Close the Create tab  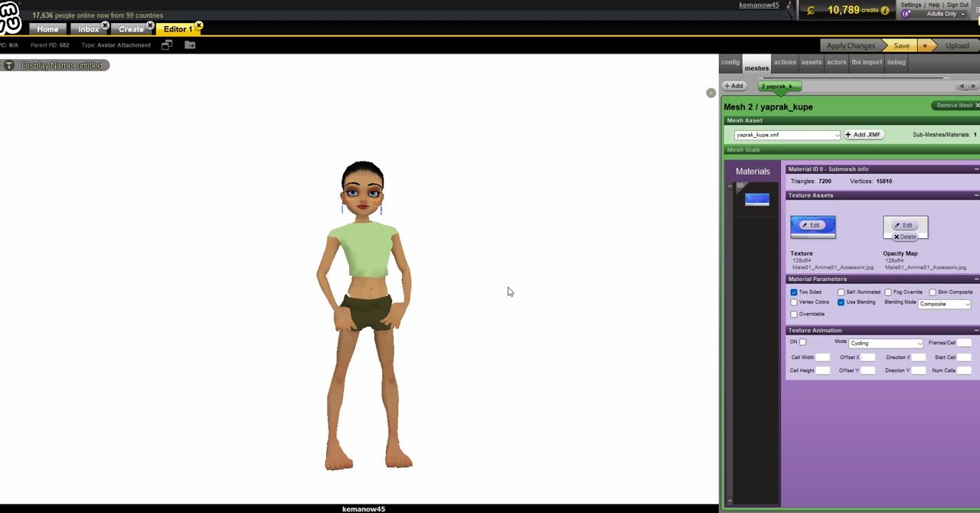[x=150, y=25]
